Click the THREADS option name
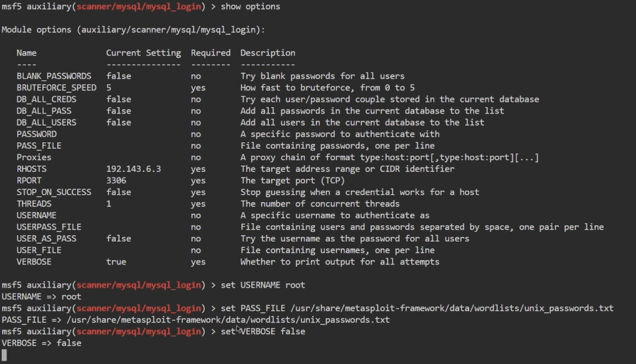636x364 pixels. pyautogui.click(x=34, y=204)
